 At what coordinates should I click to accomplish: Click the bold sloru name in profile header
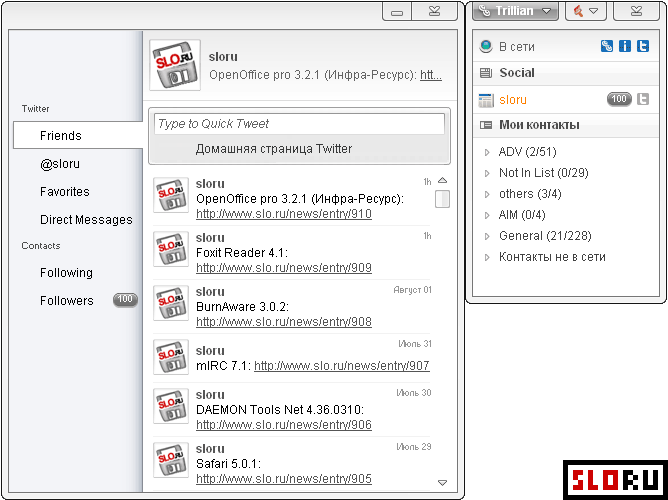click(223, 57)
